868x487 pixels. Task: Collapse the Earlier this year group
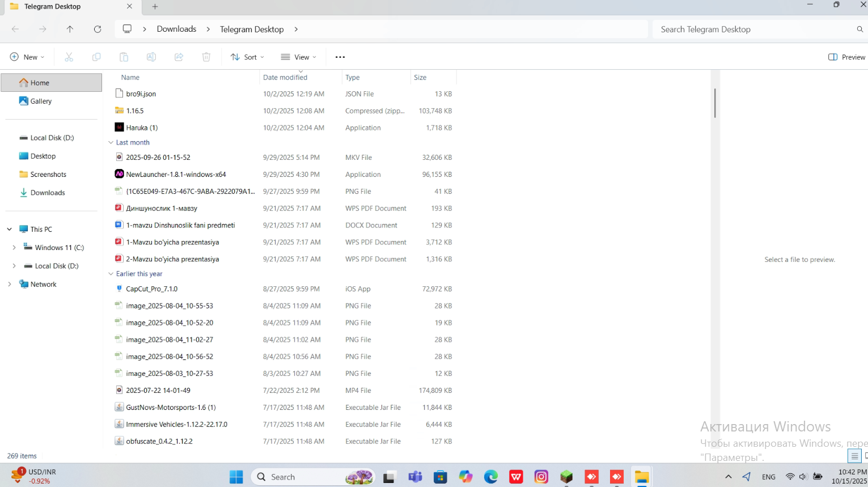111,274
